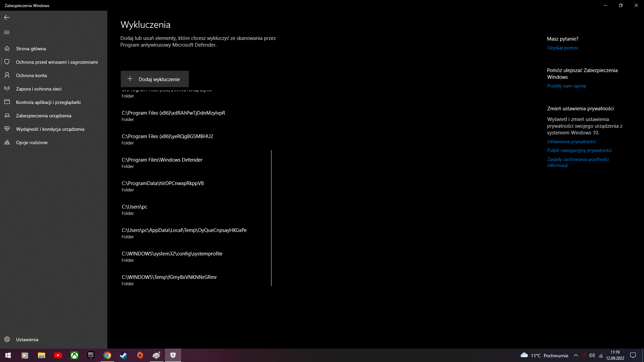
Task: Open Steam from the taskbar
Action: coord(123,355)
